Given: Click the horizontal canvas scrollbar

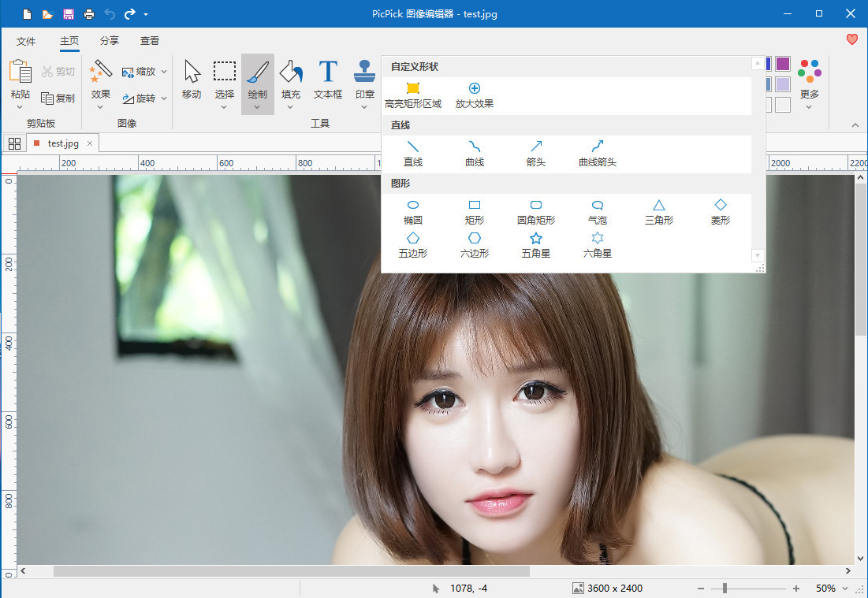Looking at the screenshot, I should click(x=292, y=571).
